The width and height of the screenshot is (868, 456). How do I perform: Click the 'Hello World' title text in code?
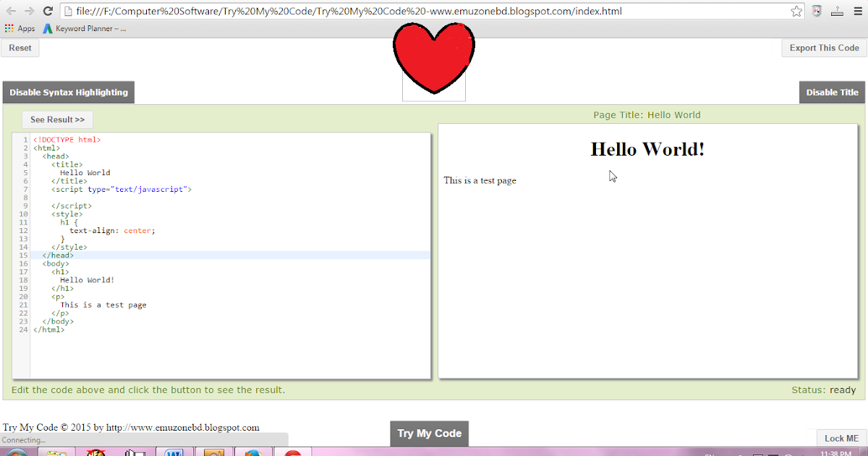point(85,173)
